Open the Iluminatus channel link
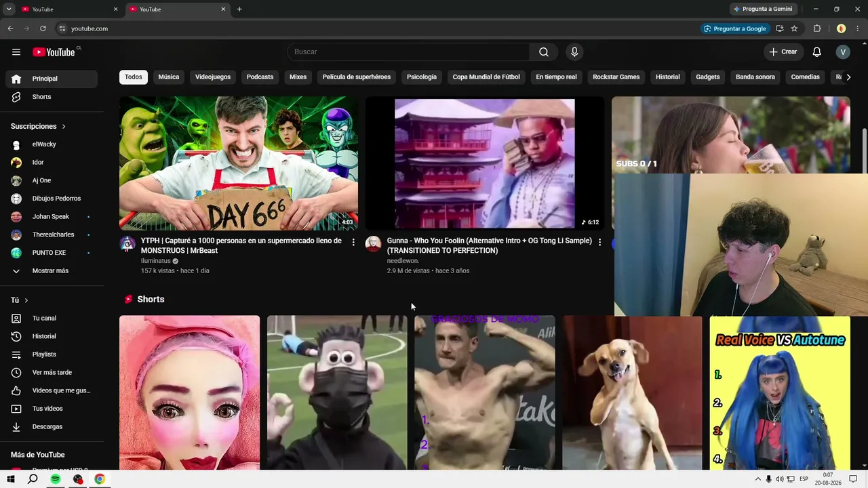Screen dimensions: 868x488 click(156, 261)
